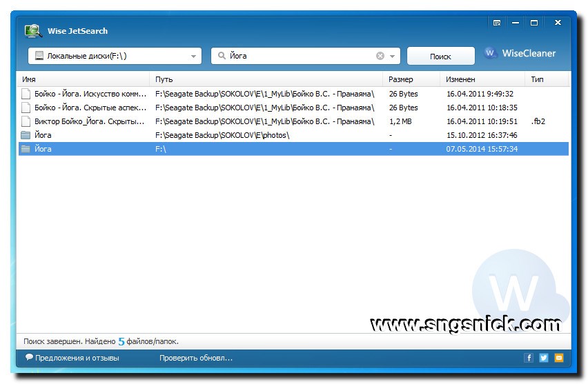Click status text Поиск завершен. Найдено 5
Viewport: 588px width, 384px height.
74,341
